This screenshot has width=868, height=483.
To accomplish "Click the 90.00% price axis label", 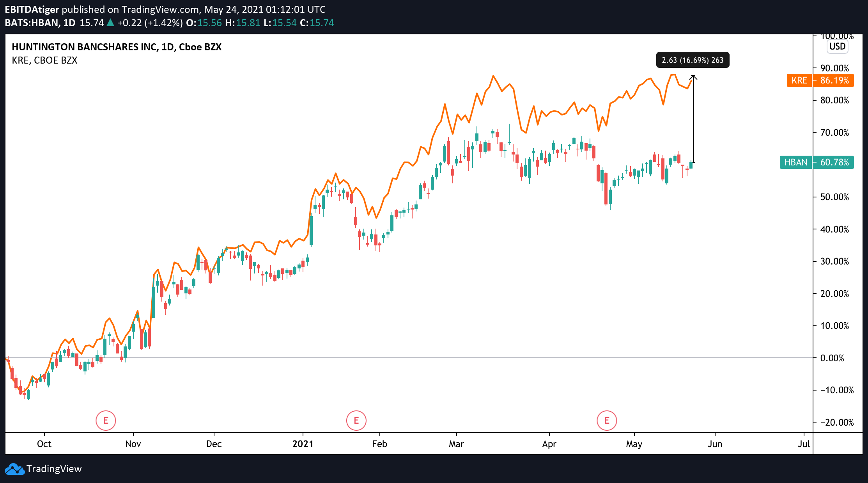I will pos(834,68).
